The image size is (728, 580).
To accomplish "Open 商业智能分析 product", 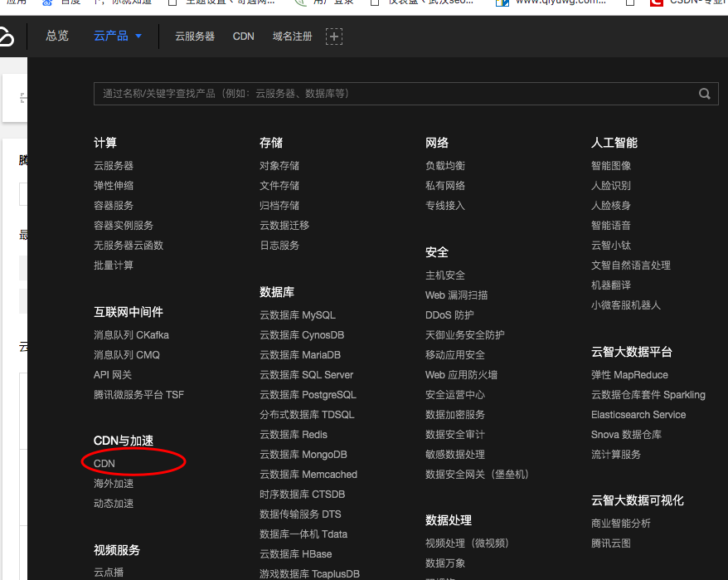I will tap(621, 524).
